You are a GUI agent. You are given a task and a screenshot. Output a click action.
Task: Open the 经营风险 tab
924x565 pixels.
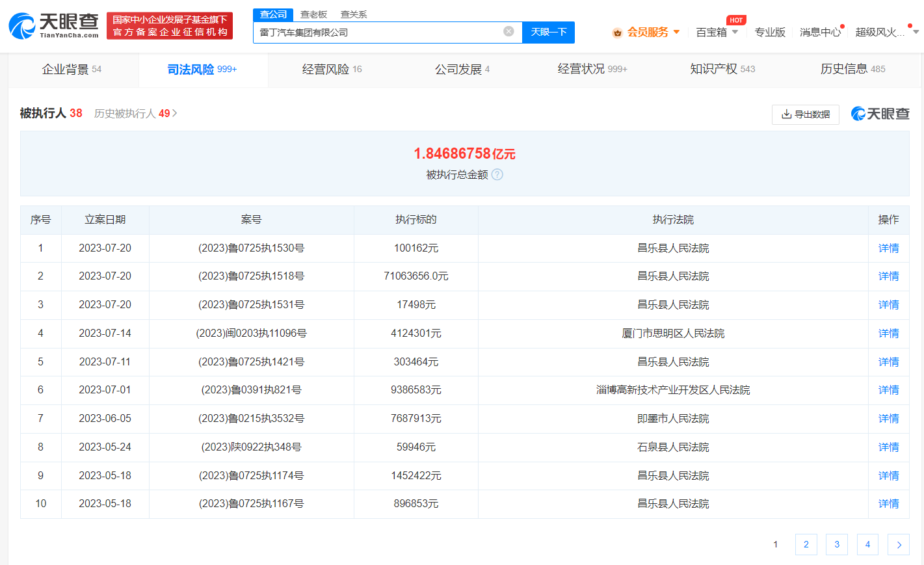pyautogui.click(x=332, y=70)
